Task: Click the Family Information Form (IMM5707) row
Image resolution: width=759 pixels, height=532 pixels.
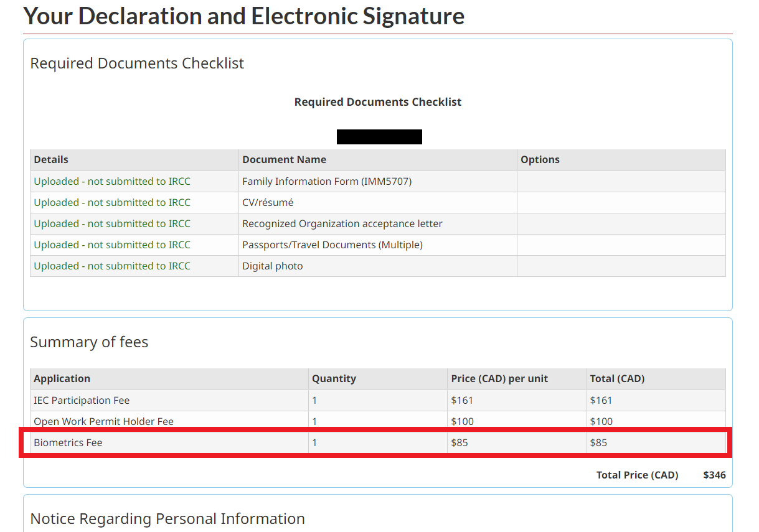Action: pos(327,181)
